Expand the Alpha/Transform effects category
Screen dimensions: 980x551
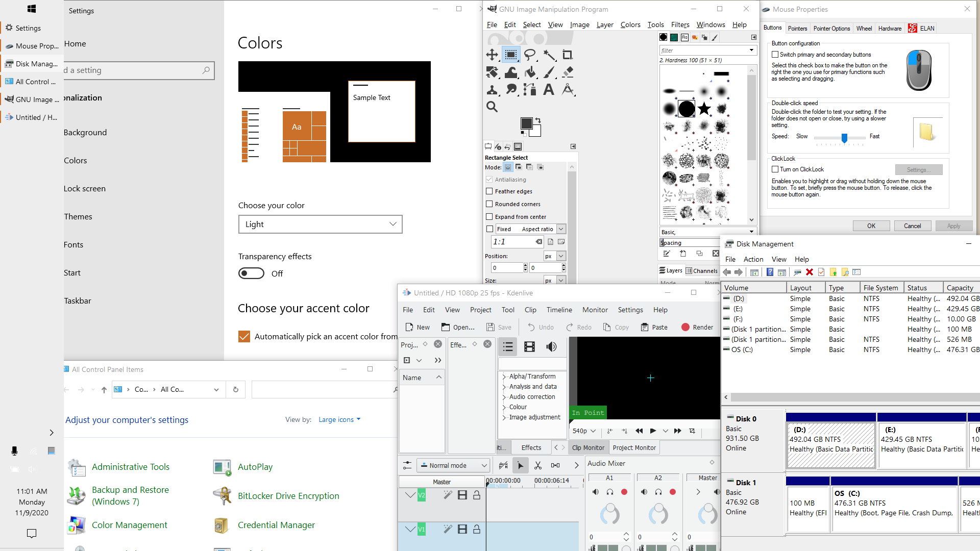(504, 377)
